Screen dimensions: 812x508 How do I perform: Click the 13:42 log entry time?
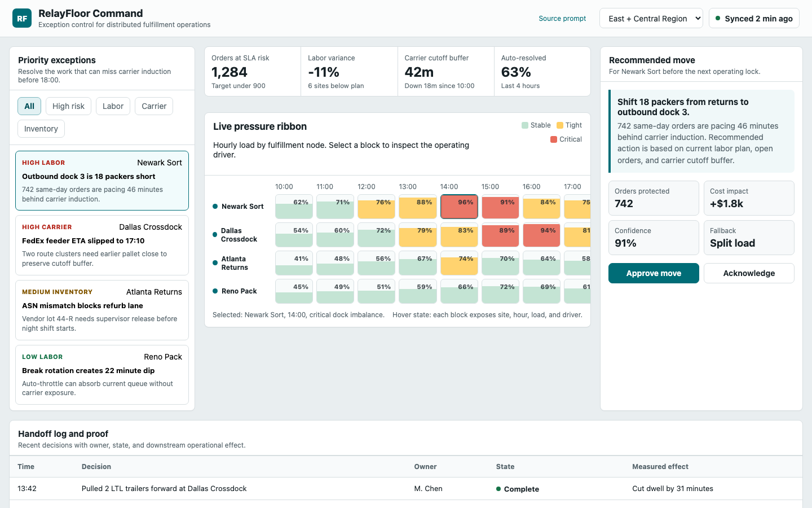coord(27,489)
